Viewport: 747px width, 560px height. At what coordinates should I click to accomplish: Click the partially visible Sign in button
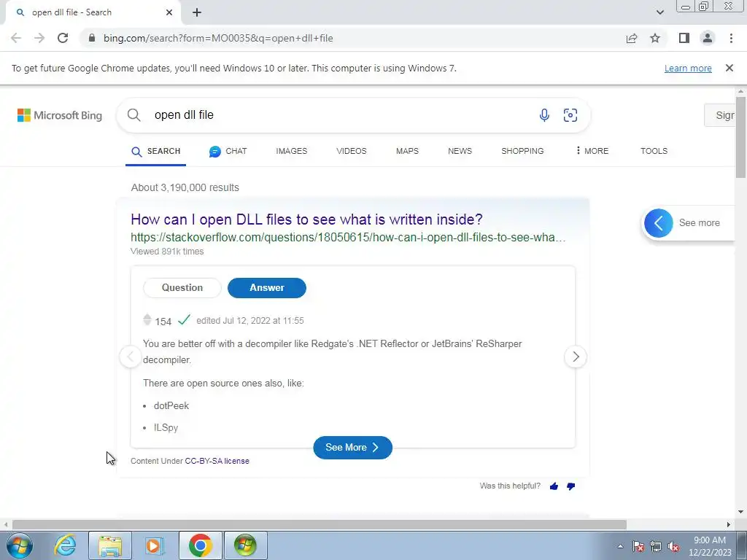coord(720,115)
